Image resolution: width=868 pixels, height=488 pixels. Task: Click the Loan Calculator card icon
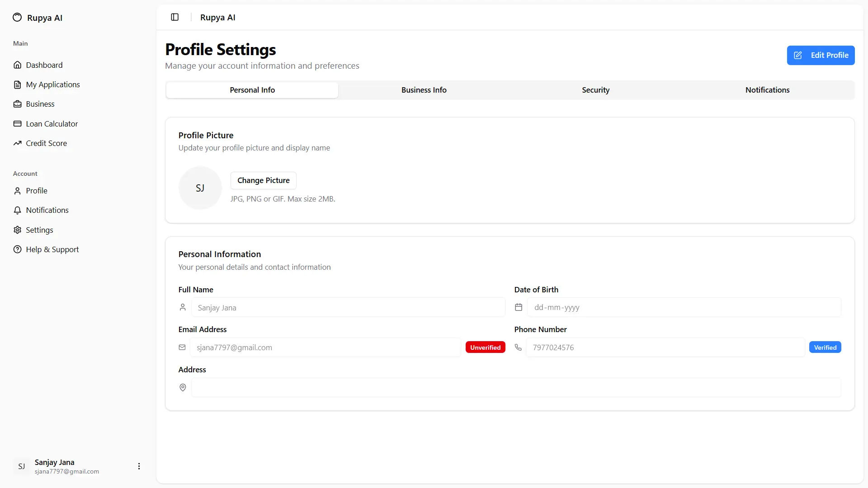[17, 123]
